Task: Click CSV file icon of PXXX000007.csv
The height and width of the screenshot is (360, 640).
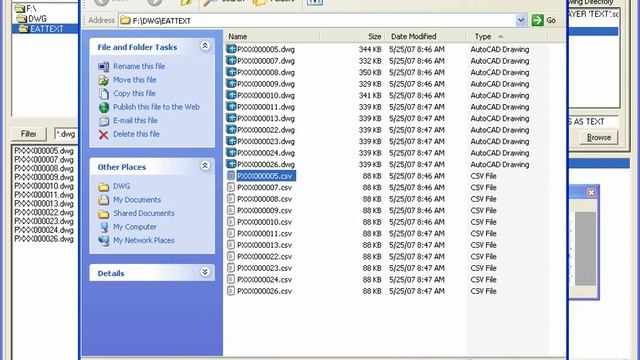Action: click(x=231, y=187)
